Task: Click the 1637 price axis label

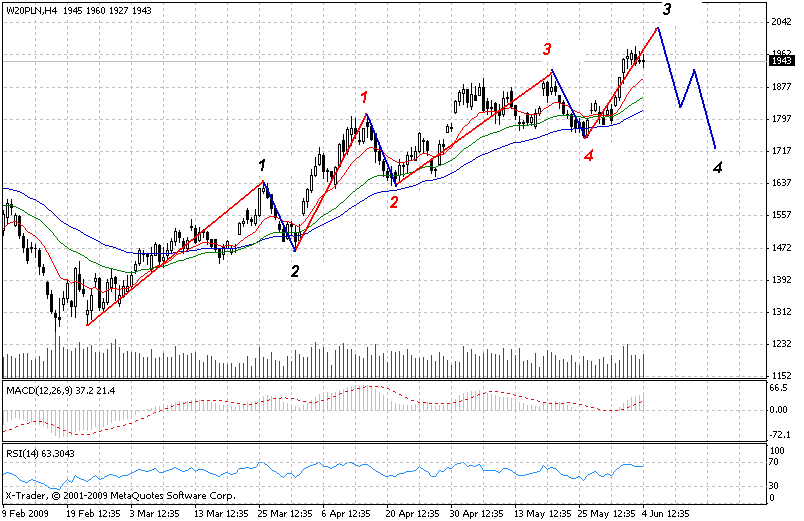Action: [x=781, y=182]
